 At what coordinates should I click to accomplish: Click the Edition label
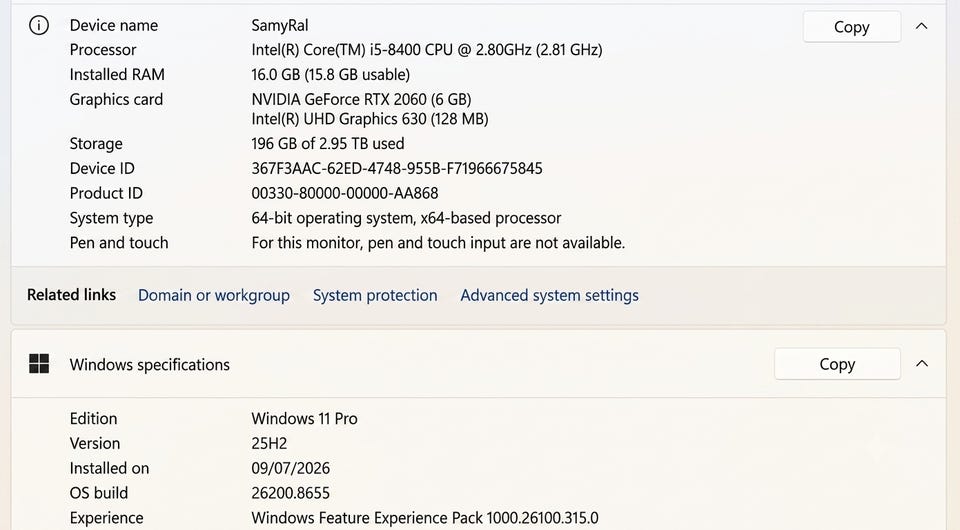tap(93, 419)
